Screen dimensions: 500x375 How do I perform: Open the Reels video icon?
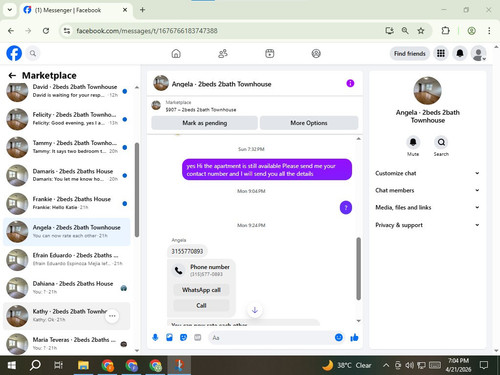click(x=270, y=53)
